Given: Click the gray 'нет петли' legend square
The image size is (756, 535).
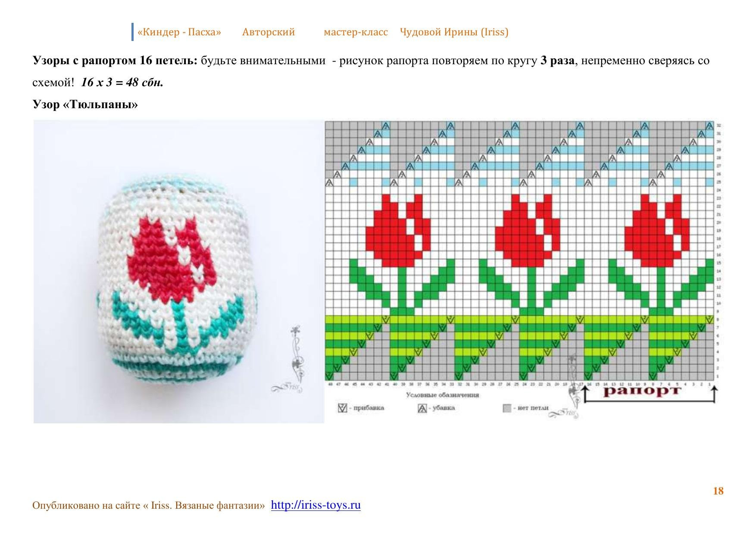Looking at the screenshot, I should click(x=507, y=408).
